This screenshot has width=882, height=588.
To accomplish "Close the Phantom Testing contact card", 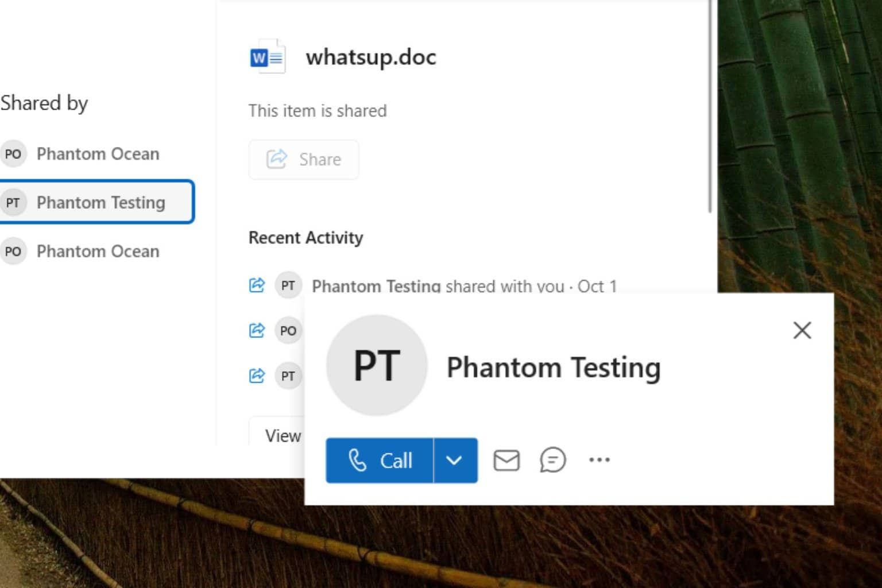I will pyautogui.click(x=802, y=330).
